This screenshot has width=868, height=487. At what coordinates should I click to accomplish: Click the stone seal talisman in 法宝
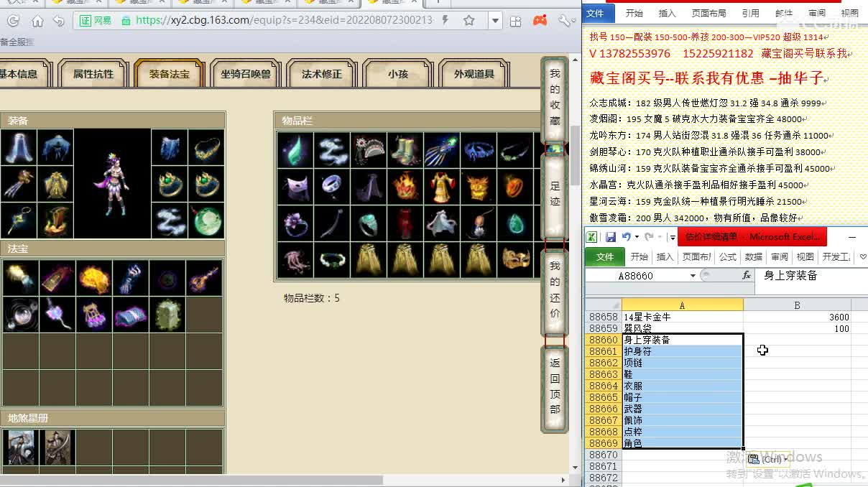pyautogui.click(x=167, y=315)
